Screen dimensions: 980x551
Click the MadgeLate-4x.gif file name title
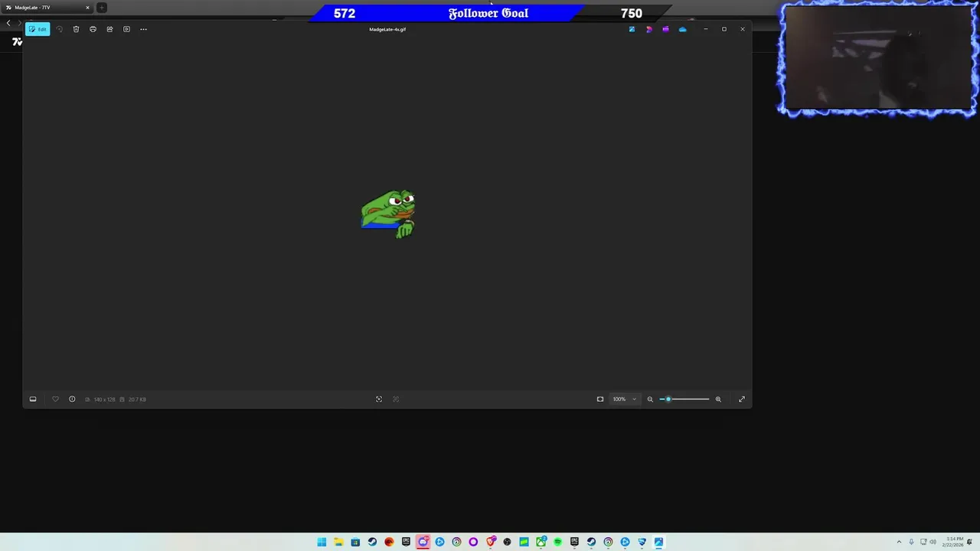pyautogui.click(x=387, y=29)
